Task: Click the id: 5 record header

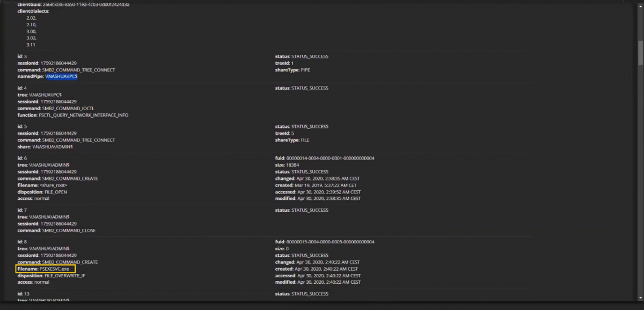Action: coord(22,127)
